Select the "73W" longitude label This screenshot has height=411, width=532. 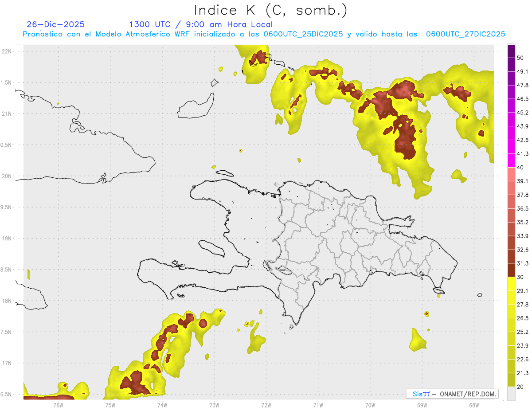pyautogui.click(x=214, y=405)
